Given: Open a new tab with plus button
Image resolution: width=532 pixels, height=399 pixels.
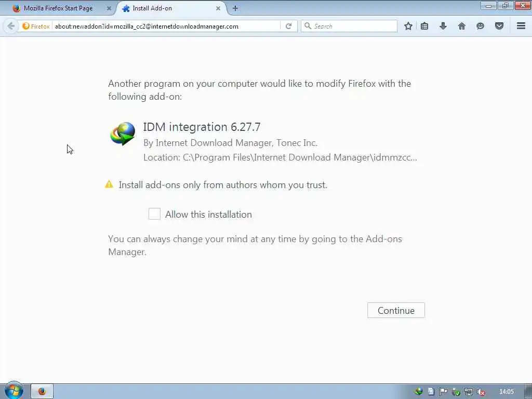Looking at the screenshot, I should (x=235, y=8).
